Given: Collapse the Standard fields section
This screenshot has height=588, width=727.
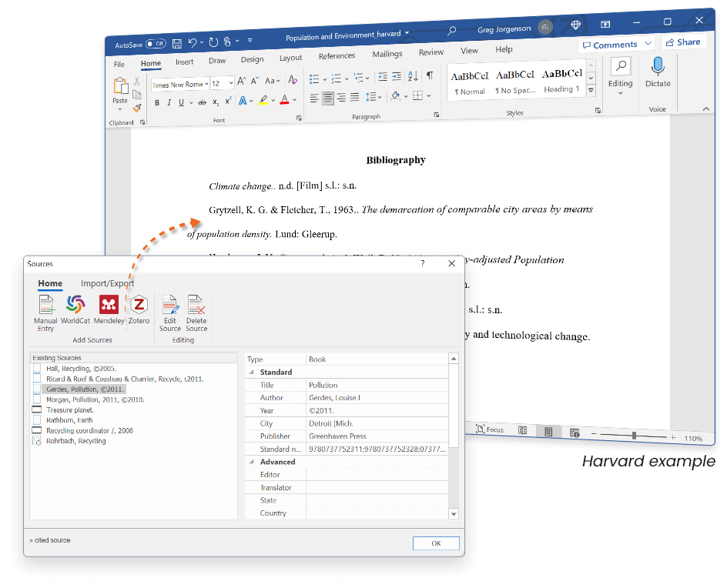Looking at the screenshot, I should [252, 372].
